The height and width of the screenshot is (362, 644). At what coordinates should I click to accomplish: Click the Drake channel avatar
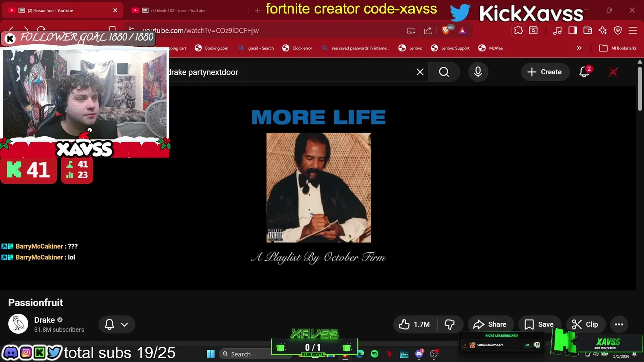(18, 324)
